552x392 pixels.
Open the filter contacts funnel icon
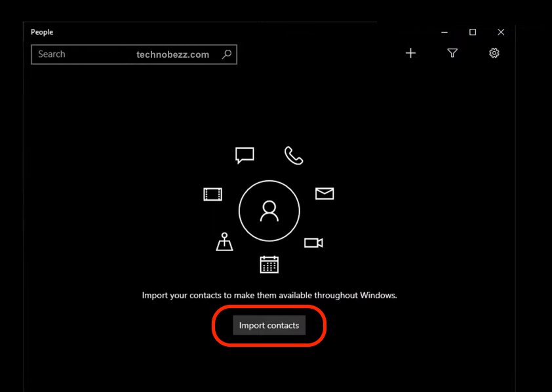(452, 53)
